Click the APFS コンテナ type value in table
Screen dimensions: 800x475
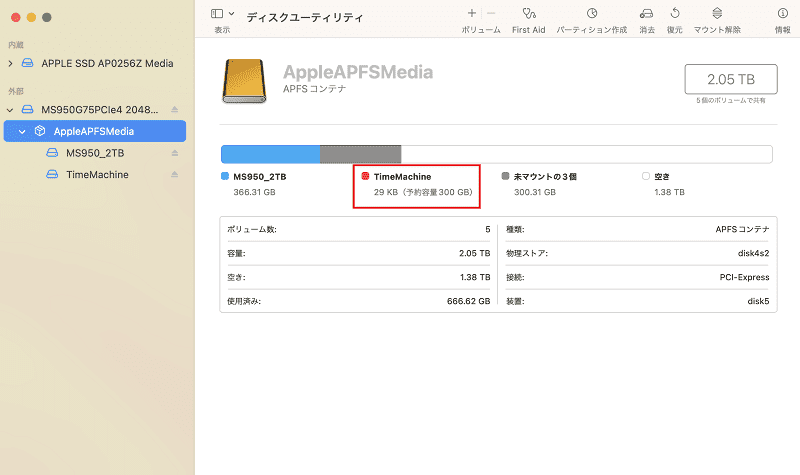pyautogui.click(x=742, y=230)
